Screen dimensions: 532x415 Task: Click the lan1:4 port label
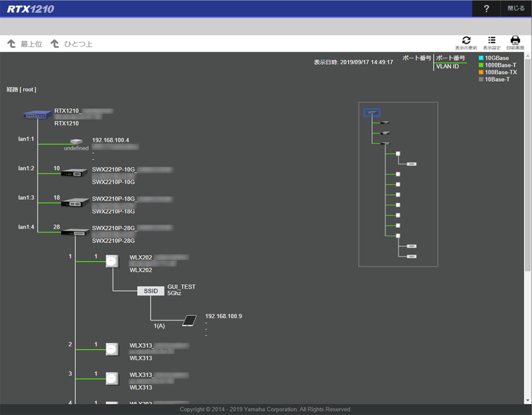pyautogui.click(x=26, y=227)
